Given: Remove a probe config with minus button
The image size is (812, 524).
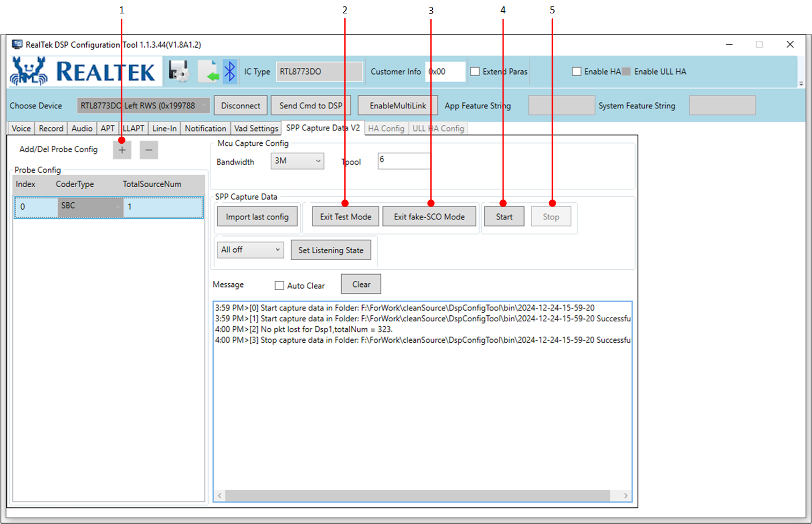Looking at the screenshot, I should (149, 150).
